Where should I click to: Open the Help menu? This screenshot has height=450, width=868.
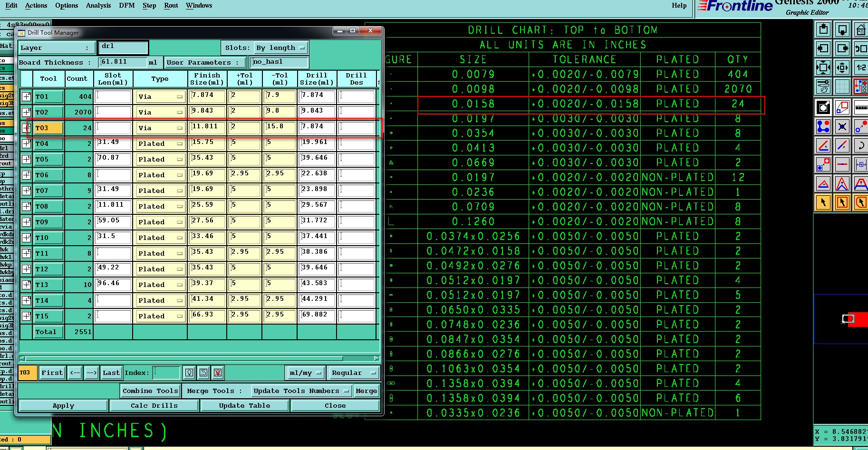pyautogui.click(x=679, y=5)
